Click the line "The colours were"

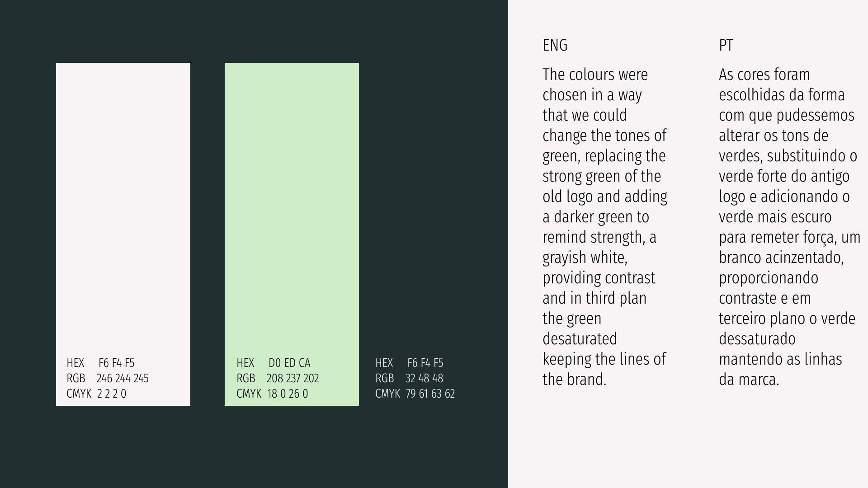click(595, 75)
